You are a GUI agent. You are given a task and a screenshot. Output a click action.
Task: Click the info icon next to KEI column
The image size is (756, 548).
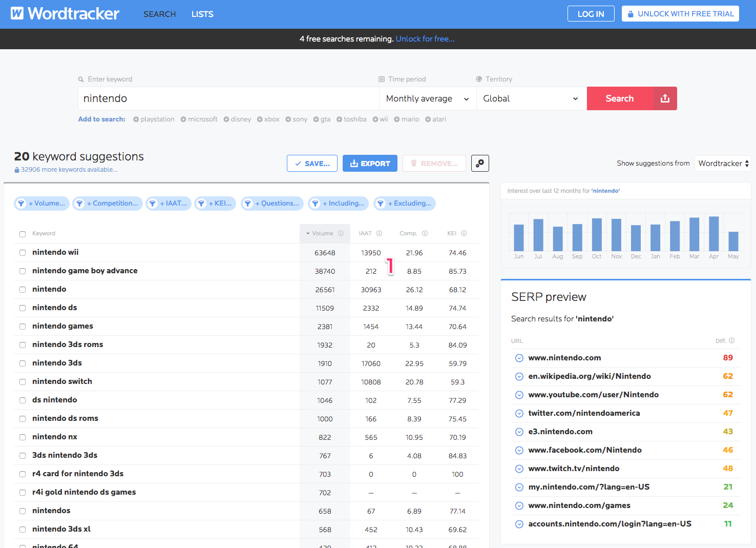[x=464, y=233]
